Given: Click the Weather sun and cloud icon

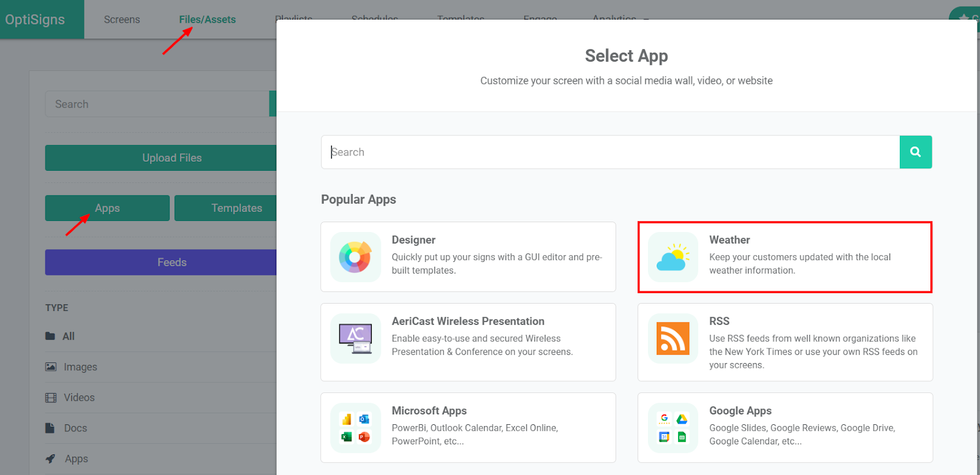Looking at the screenshot, I should click(673, 257).
